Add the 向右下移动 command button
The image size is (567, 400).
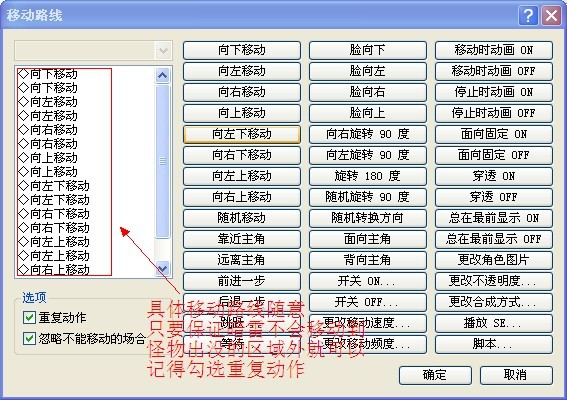(242, 155)
